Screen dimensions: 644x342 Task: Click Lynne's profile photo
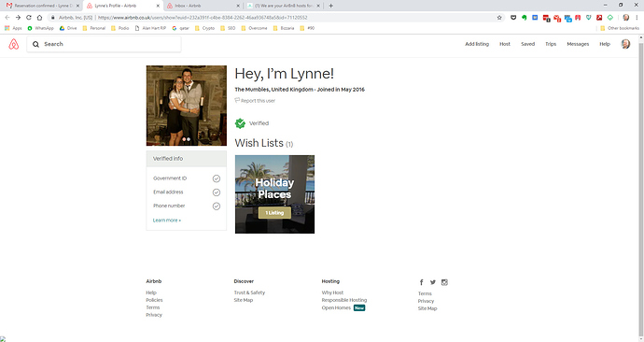187,106
